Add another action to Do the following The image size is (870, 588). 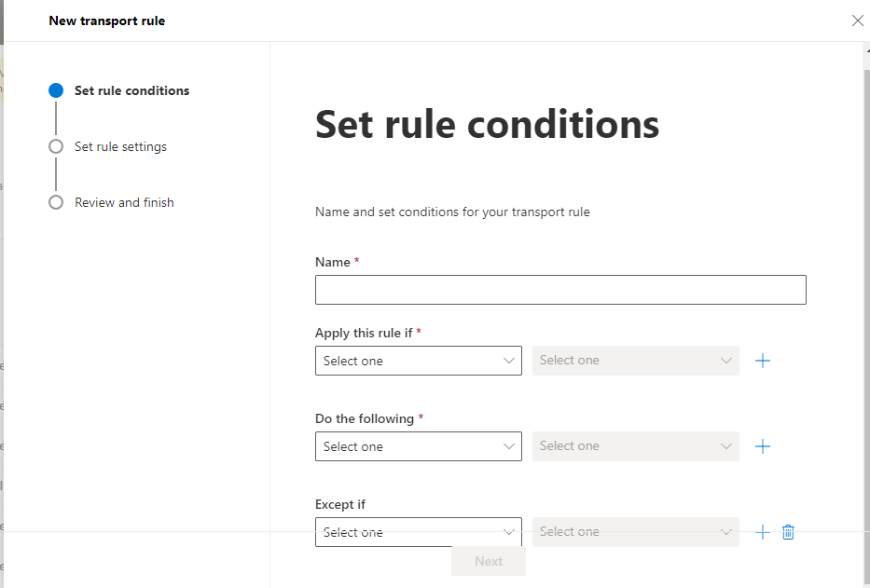tap(763, 446)
